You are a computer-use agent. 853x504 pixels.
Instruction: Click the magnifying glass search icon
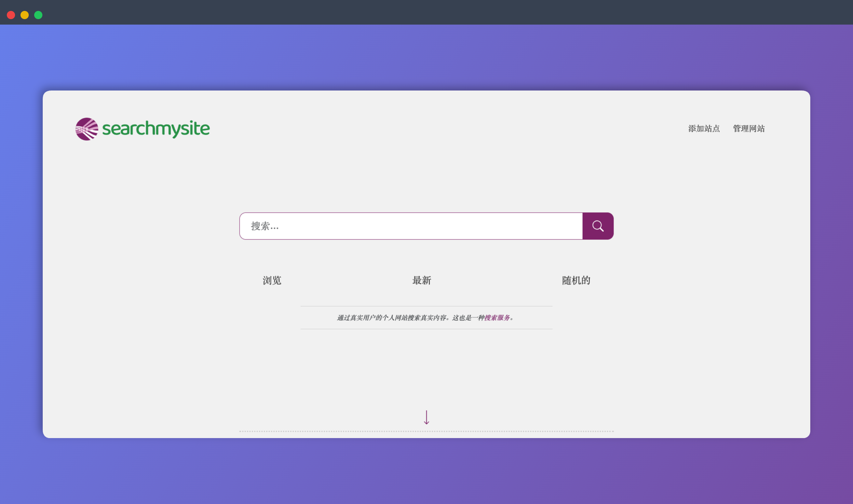pyautogui.click(x=597, y=226)
